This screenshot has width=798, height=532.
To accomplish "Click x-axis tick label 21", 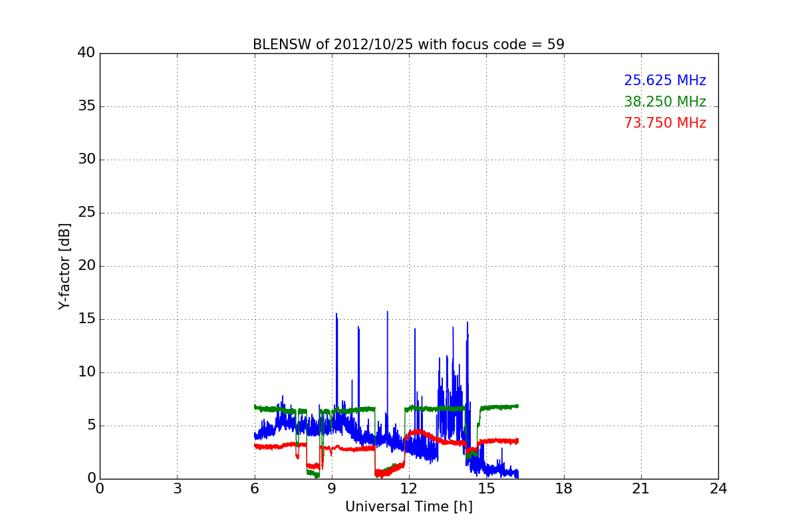I will 641,489.
